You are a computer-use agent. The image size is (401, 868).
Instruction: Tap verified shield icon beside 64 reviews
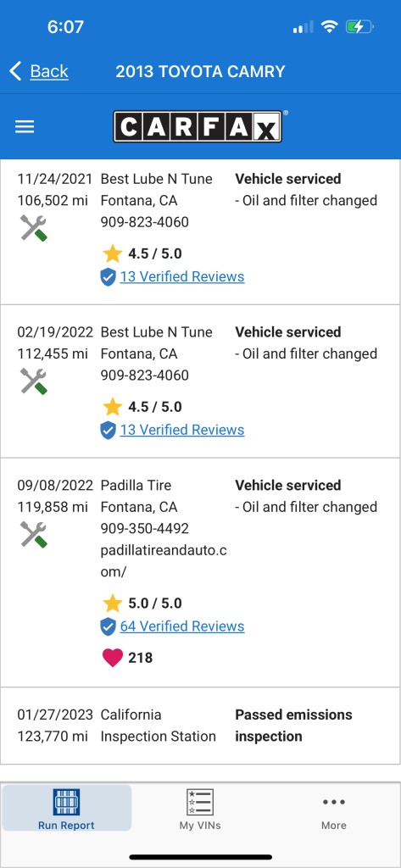[x=108, y=626]
